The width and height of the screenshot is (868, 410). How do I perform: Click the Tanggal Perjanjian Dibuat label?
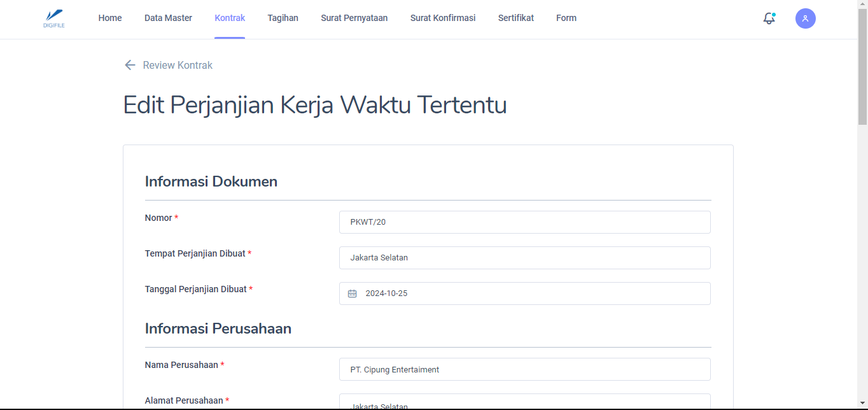pyautogui.click(x=199, y=289)
